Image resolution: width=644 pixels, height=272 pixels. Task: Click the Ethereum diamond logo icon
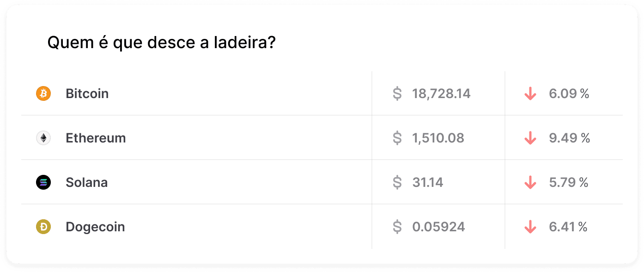[x=43, y=138]
